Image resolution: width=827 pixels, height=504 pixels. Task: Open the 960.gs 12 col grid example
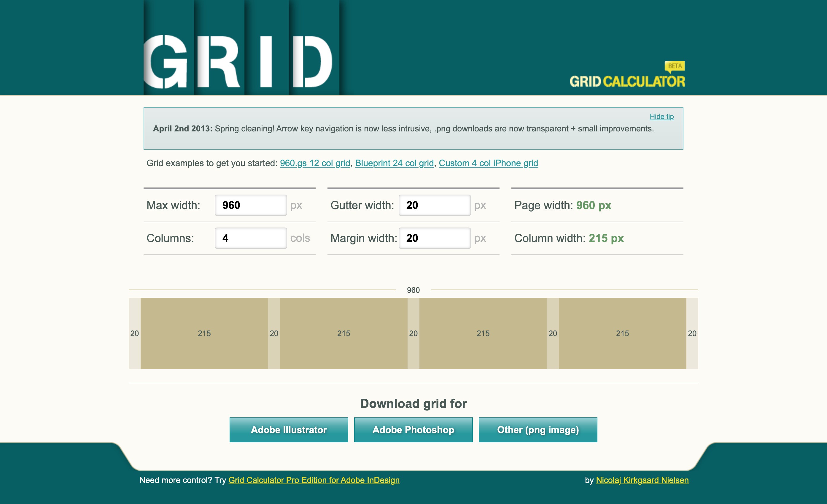click(x=314, y=163)
